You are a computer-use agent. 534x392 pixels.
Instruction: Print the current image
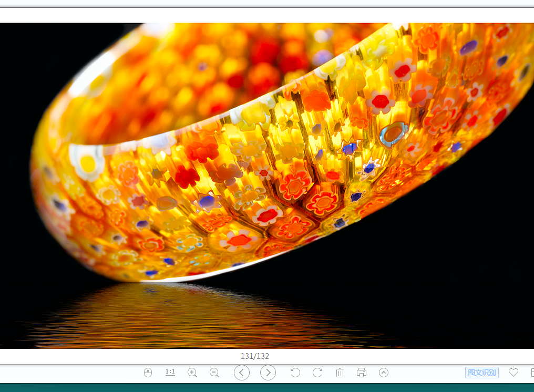[x=361, y=373]
